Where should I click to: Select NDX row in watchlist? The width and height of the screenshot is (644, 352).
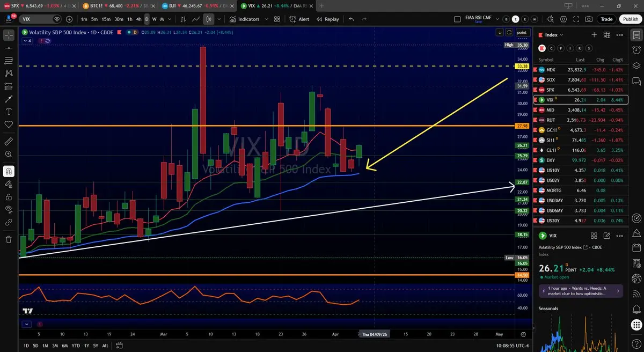(x=581, y=70)
